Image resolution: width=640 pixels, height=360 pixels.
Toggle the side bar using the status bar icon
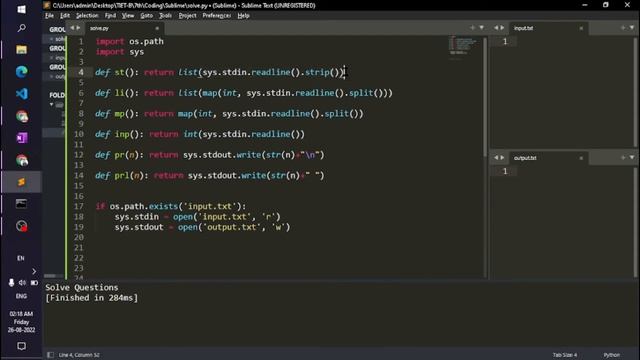50,355
